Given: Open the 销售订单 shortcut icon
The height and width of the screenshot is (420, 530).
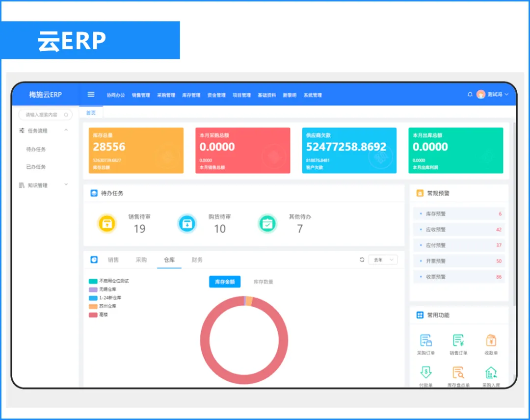Looking at the screenshot, I should pos(458,341).
